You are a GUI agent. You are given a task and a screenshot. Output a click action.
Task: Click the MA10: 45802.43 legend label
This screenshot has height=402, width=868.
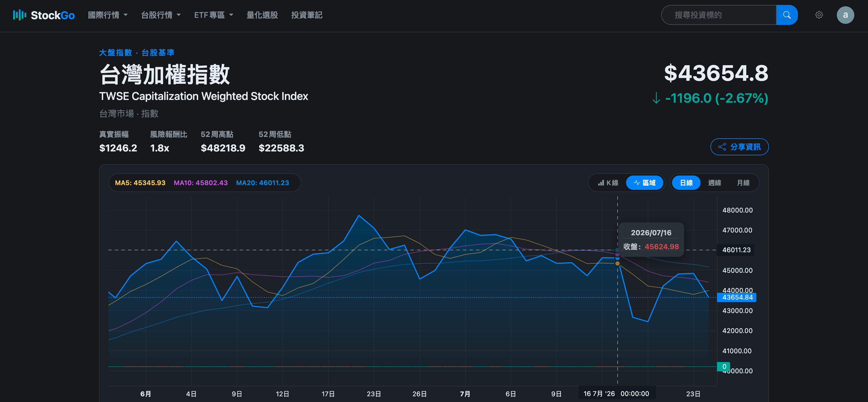point(201,183)
